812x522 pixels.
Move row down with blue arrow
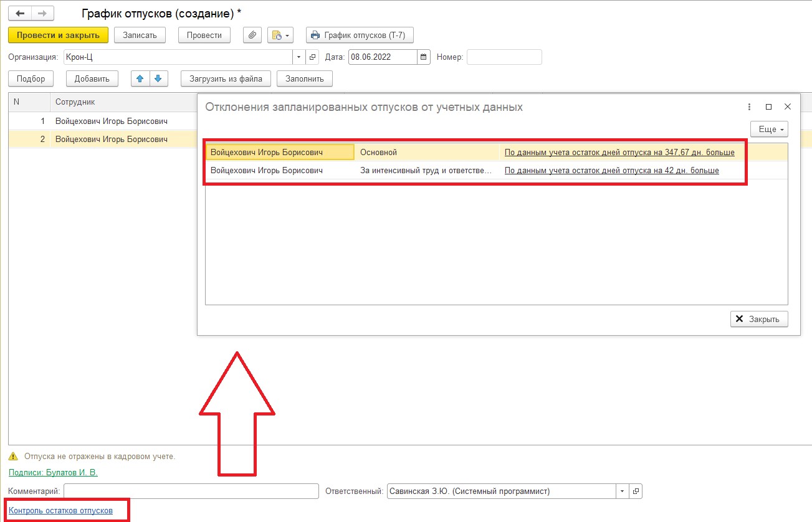158,78
